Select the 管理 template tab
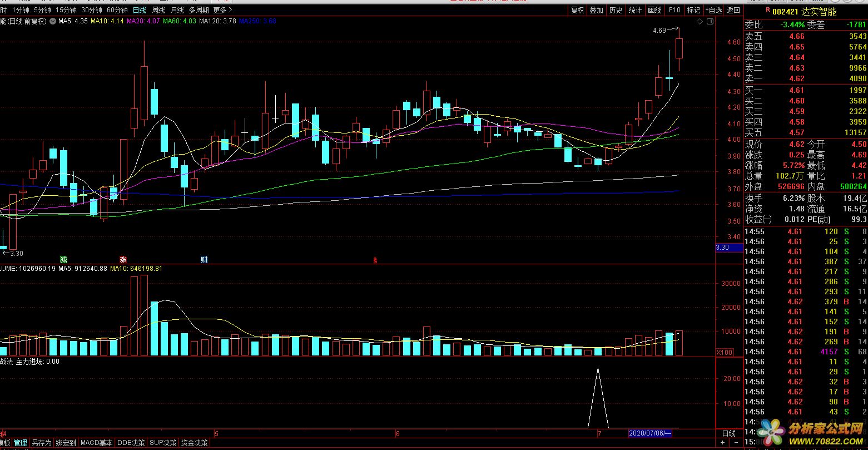868x450 pixels. [20, 443]
